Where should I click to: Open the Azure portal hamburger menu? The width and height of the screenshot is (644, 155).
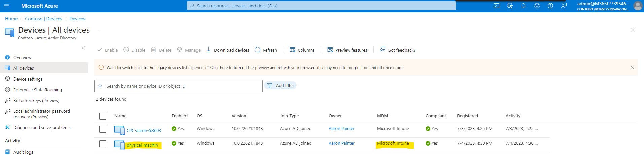click(x=6, y=6)
